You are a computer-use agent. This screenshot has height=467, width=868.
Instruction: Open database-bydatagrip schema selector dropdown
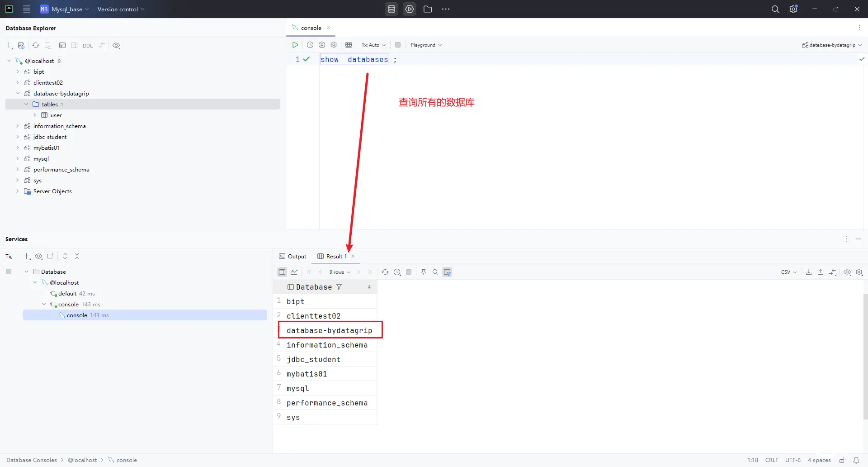point(832,45)
